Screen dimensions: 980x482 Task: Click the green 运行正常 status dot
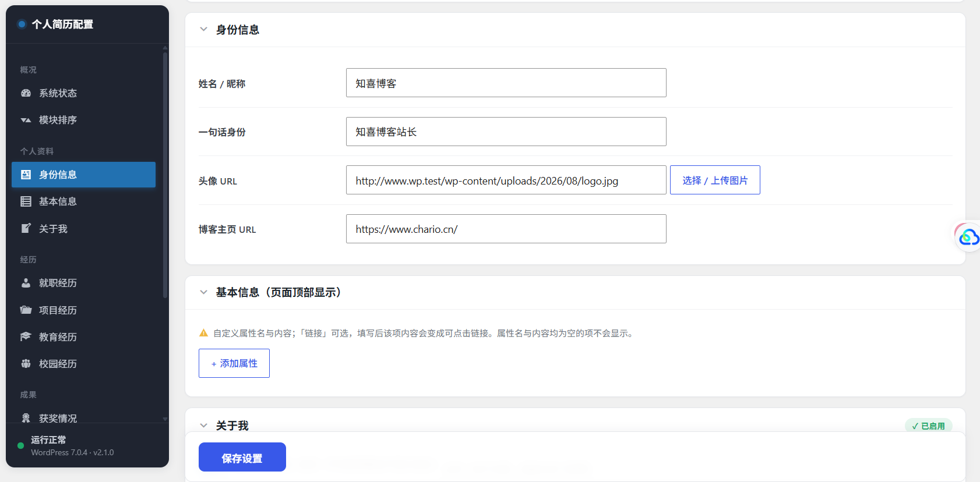click(x=21, y=446)
